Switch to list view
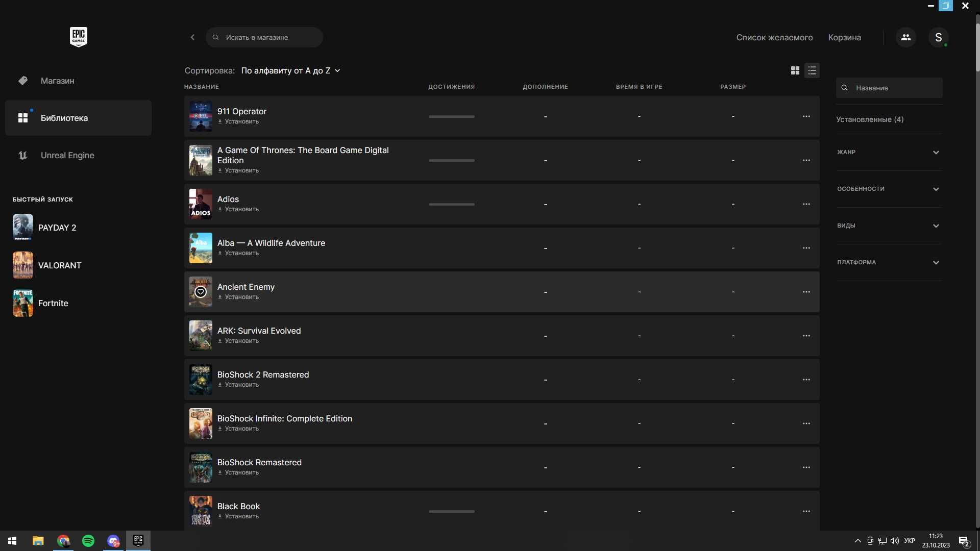The width and height of the screenshot is (980, 551). coord(812,70)
